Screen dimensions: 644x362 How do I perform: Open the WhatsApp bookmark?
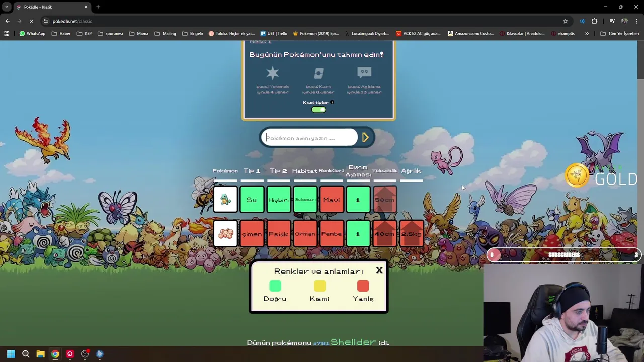[32, 34]
